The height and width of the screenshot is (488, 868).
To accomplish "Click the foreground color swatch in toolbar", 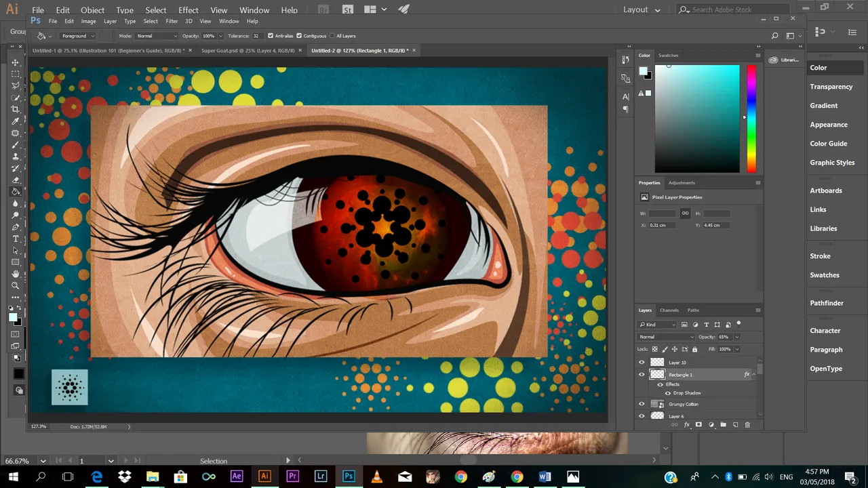I will [x=13, y=317].
